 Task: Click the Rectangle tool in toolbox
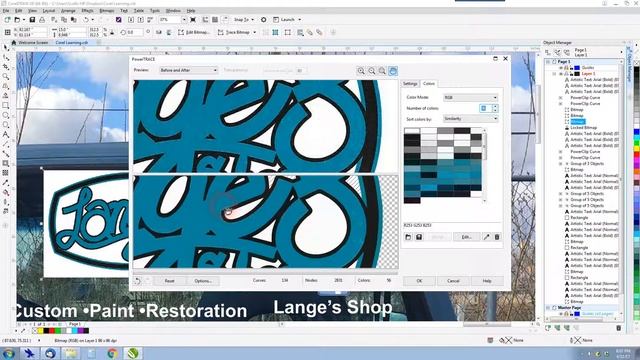pyautogui.click(x=6, y=105)
